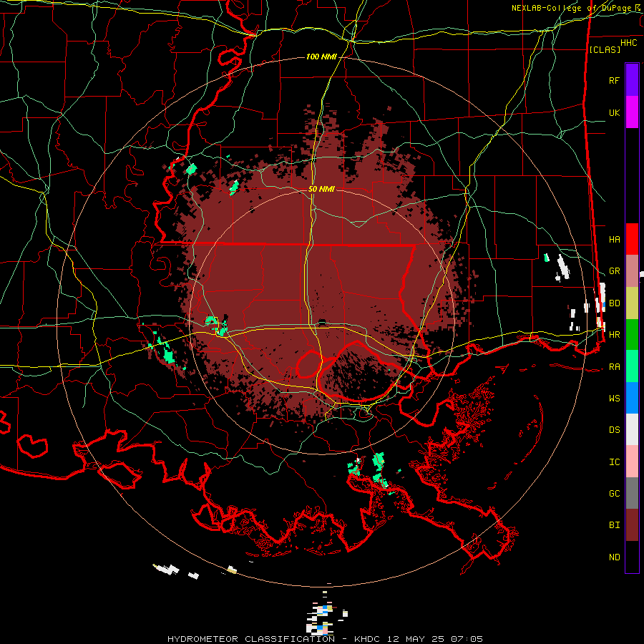Select the dusty-pink GR color swatch
644x644 pixels.
[632, 271]
